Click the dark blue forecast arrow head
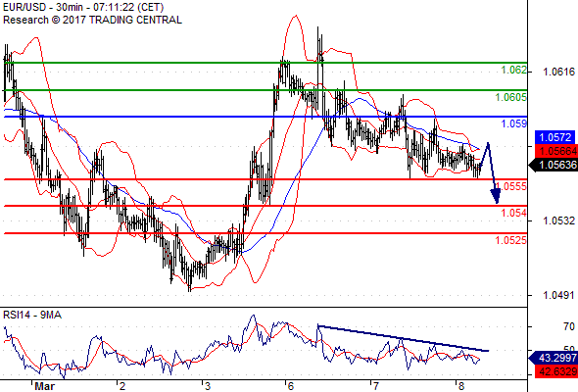 coord(496,196)
